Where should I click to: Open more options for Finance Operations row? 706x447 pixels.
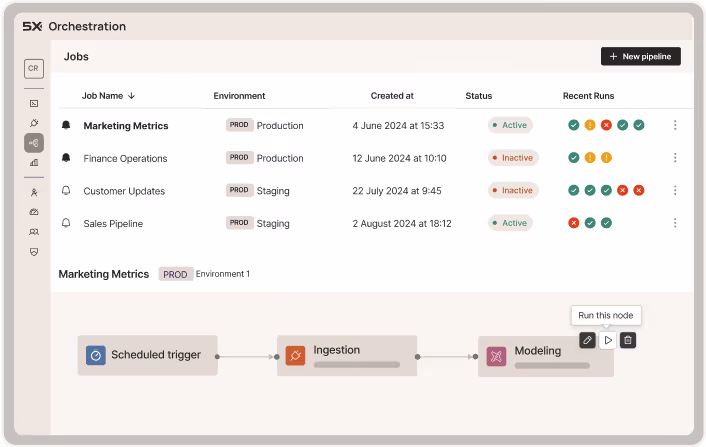(x=674, y=158)
